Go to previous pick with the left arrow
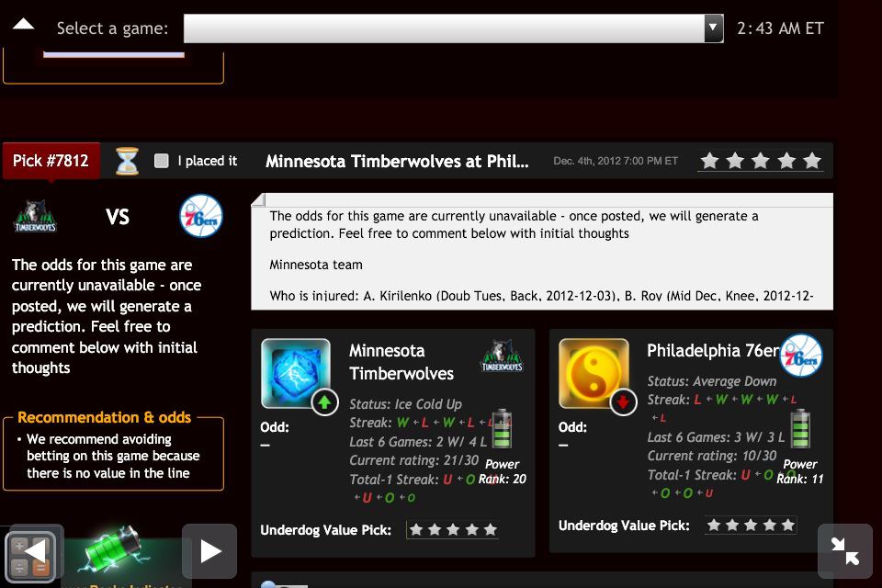The width and height of the screenshot is (882, 588). (x=35, y=551)
